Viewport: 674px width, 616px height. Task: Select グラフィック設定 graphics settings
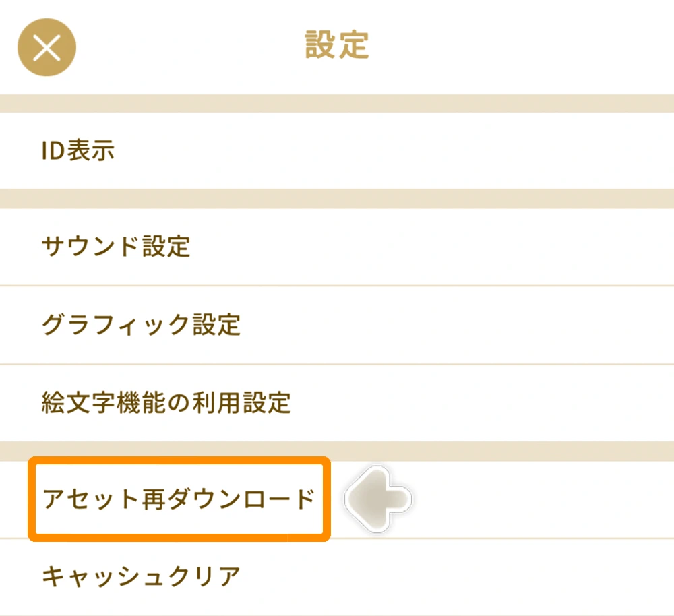point(337,325)
